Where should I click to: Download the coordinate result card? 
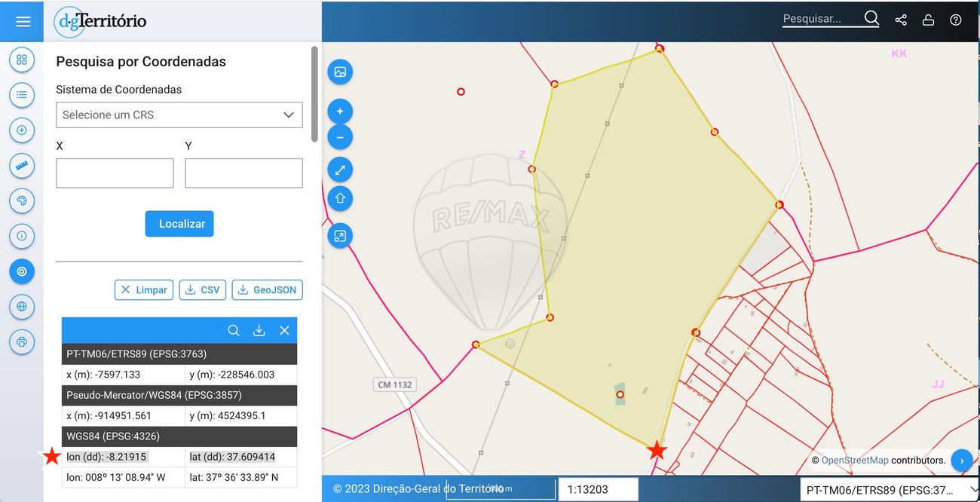pos(259,330)
